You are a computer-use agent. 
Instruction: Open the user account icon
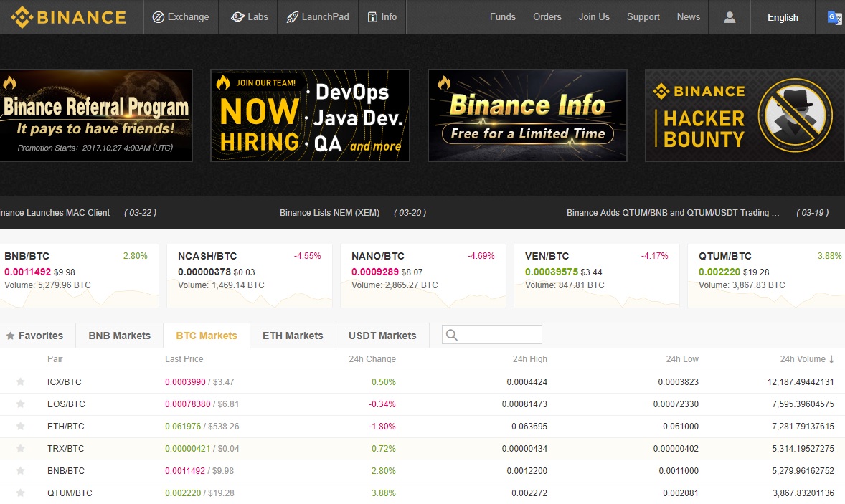click(x=729, y=17)
